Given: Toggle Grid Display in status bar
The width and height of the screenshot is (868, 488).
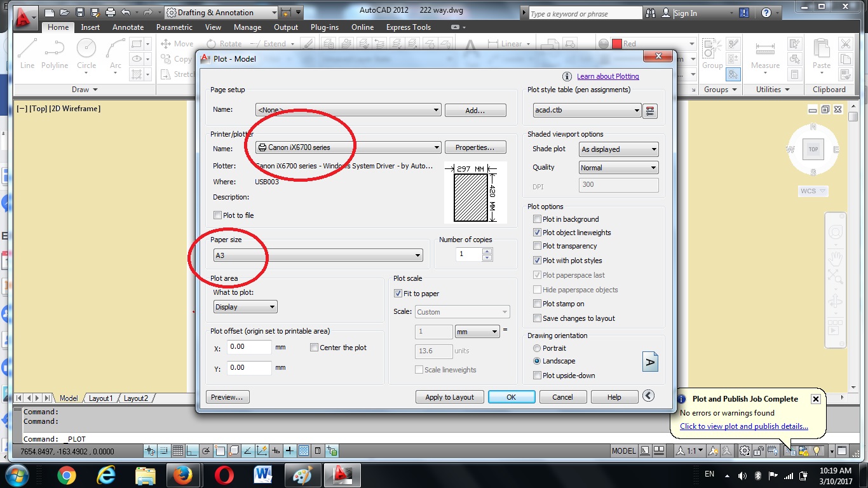Looking at the screenshot, I should tap(178, 451).
